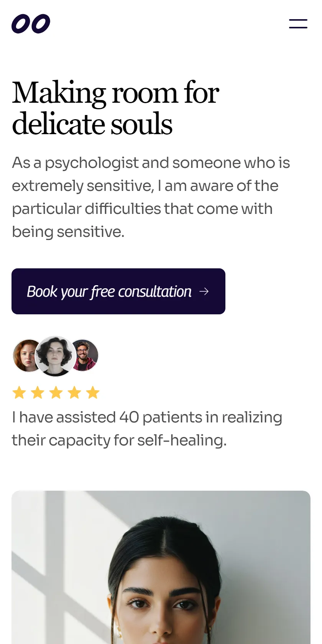Select the second yellow rating star
322x644 pixels.
pyautogui.click(x=38, y=393)
